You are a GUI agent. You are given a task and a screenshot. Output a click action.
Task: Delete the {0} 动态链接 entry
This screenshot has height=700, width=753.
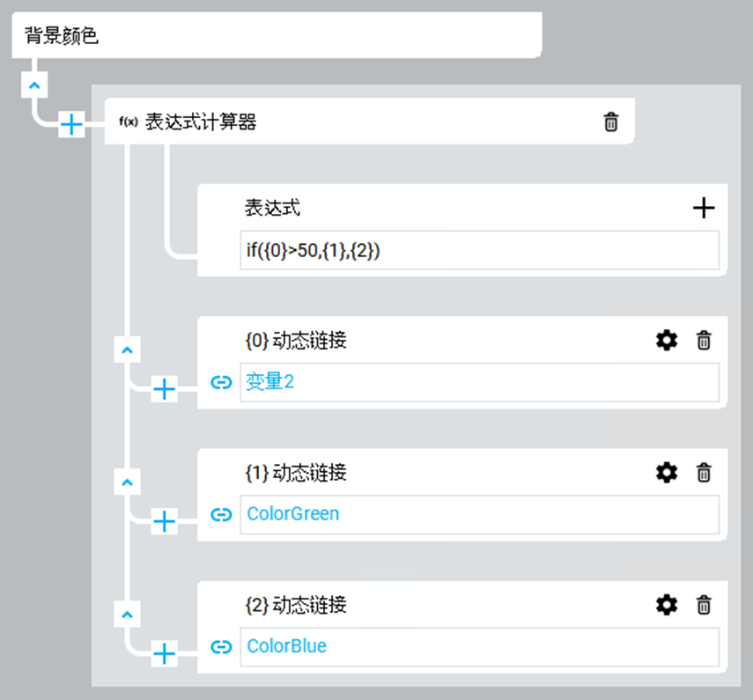point(704,340)
